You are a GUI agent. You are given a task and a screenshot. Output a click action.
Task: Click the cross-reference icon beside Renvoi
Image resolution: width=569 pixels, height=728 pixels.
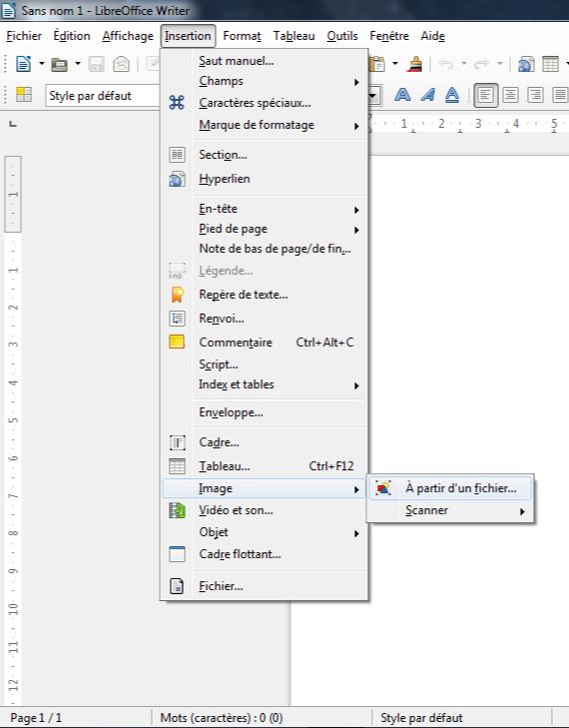click(x=177, y=319)
